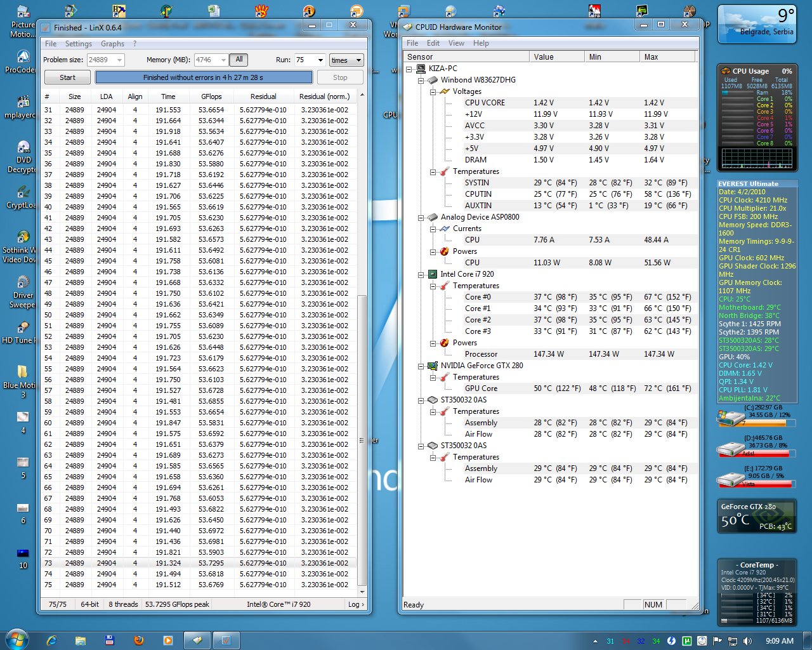This screenshot has height=650, width=812.
Task: Click the finished progress bar in LinX
Action: (x=204, y=77)
